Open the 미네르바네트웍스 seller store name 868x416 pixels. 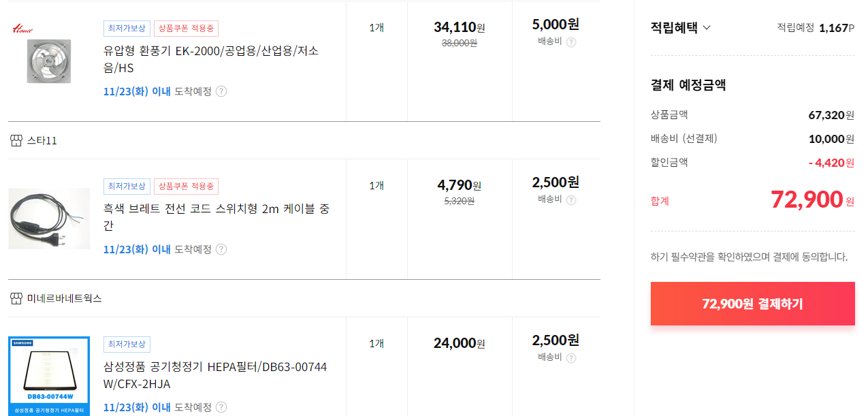pyautogui.click(x=65, y=299)
